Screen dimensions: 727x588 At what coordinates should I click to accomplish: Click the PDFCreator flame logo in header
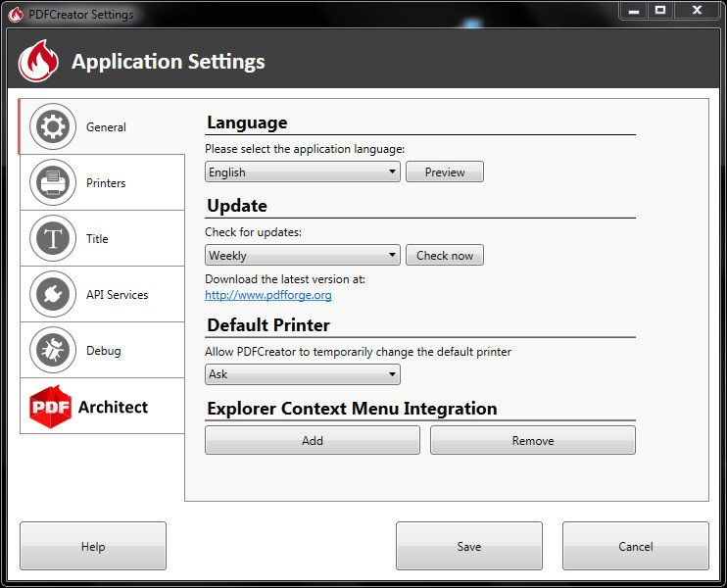(38, 61)
